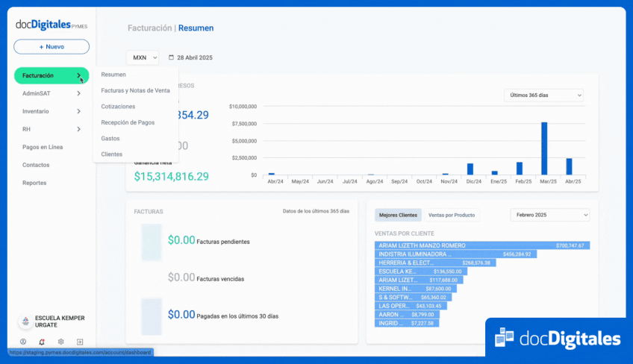The width and height of the screenshot is (633, 364).
Task: Click the ESCUELA KEMPER URGATE company name
Action: (60, 321)
